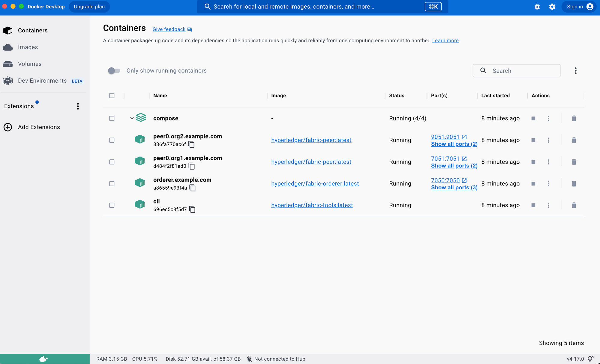This screenshot has width=600, height=364.
Task: Click the Sign in button
Action: coord(579,7)
